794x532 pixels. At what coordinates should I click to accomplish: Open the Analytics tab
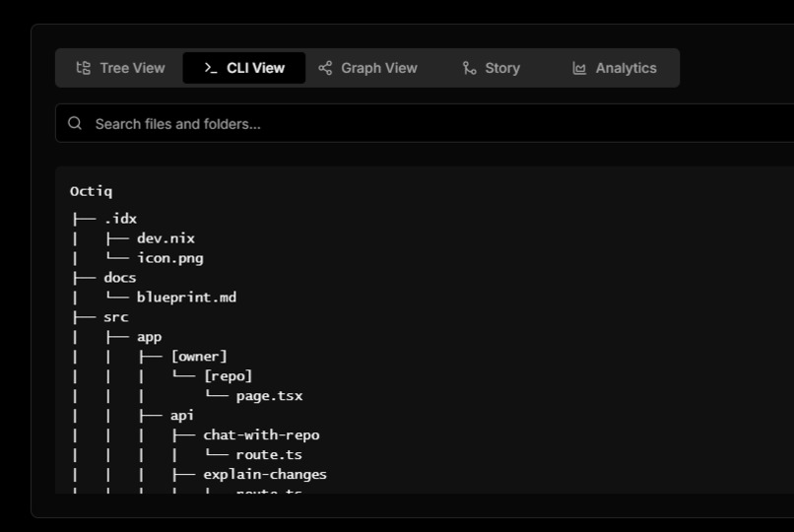coord(615,68)
